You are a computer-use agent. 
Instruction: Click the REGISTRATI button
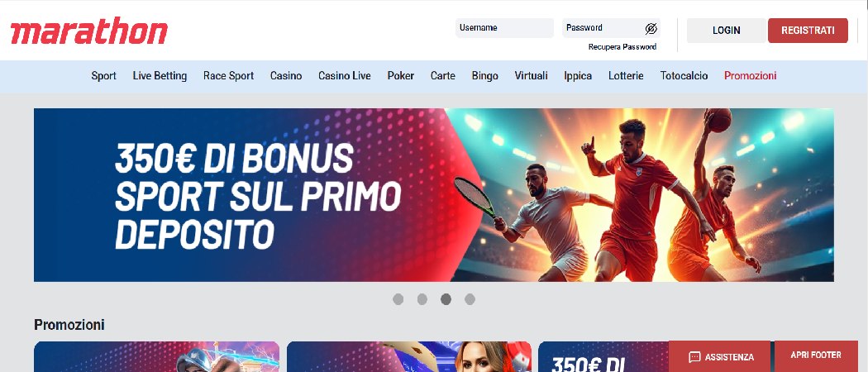click(808, 31)
